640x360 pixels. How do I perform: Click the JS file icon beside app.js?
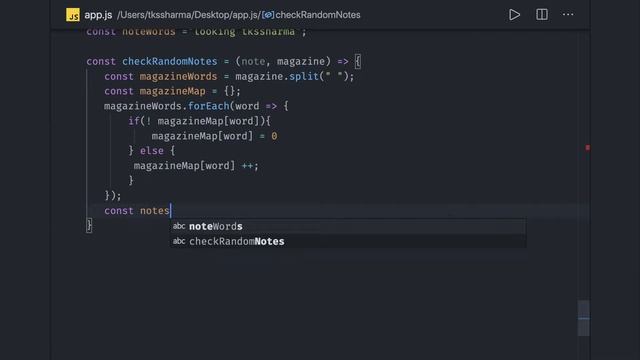pyautogui.click(x=73, y=15)
